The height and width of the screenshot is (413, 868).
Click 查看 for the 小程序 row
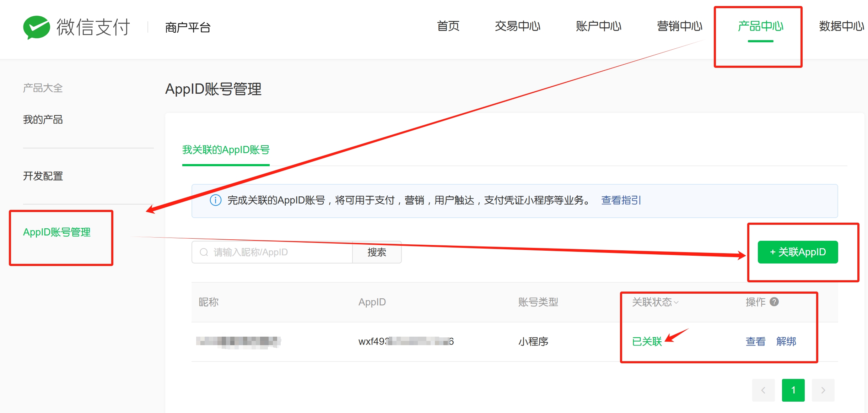point(755,342)
